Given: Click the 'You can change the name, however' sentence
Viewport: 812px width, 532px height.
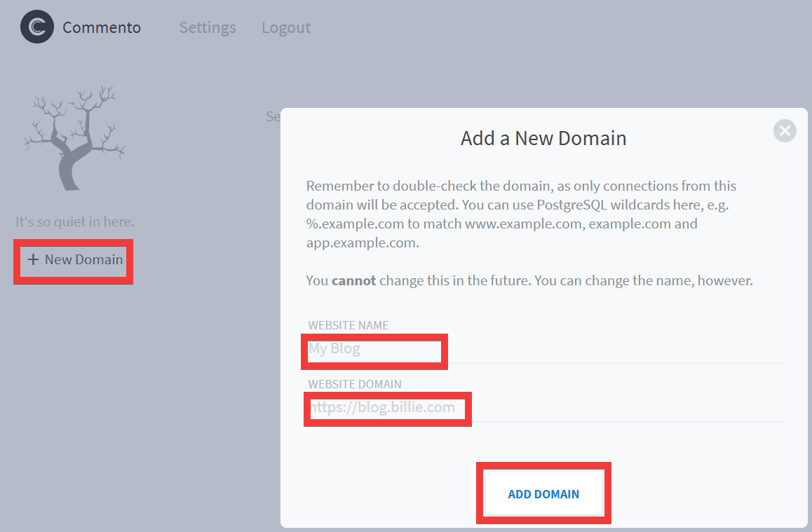Looking at the screenshot, I should (646, 280).
